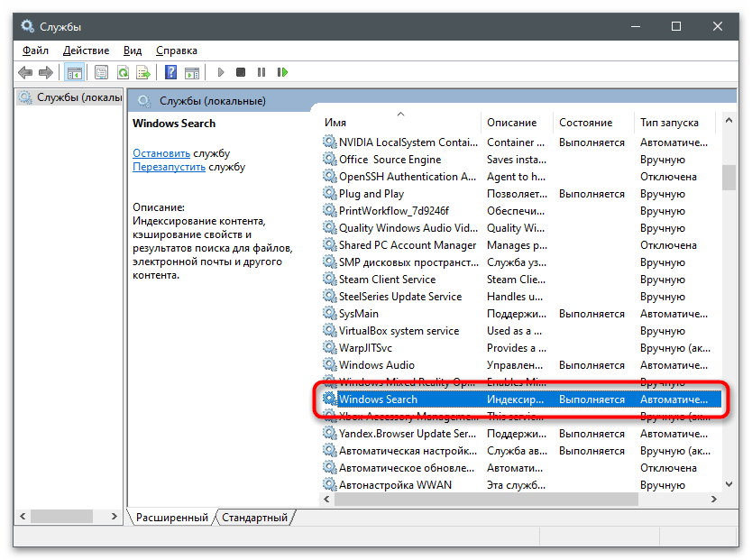Sort by the Имя column header
Image resolution: width=752 pixels, height=560 pixels.
tap(400, 123)
